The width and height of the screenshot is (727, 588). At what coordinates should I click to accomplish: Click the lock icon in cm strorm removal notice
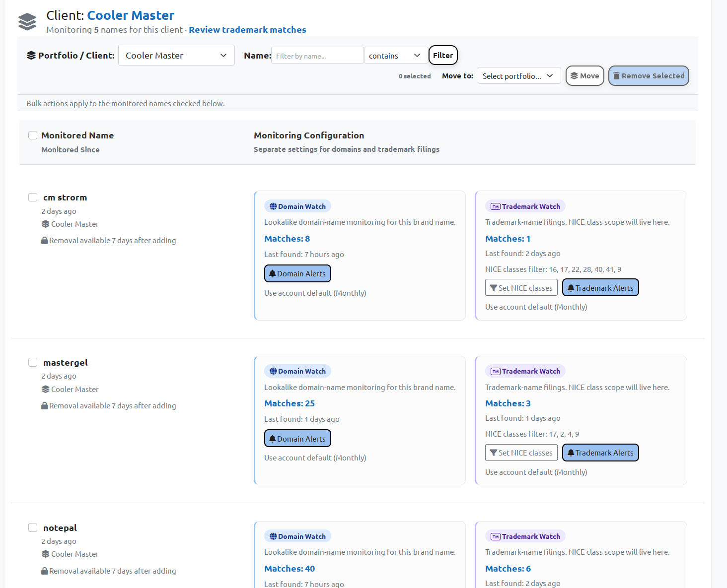45,240
